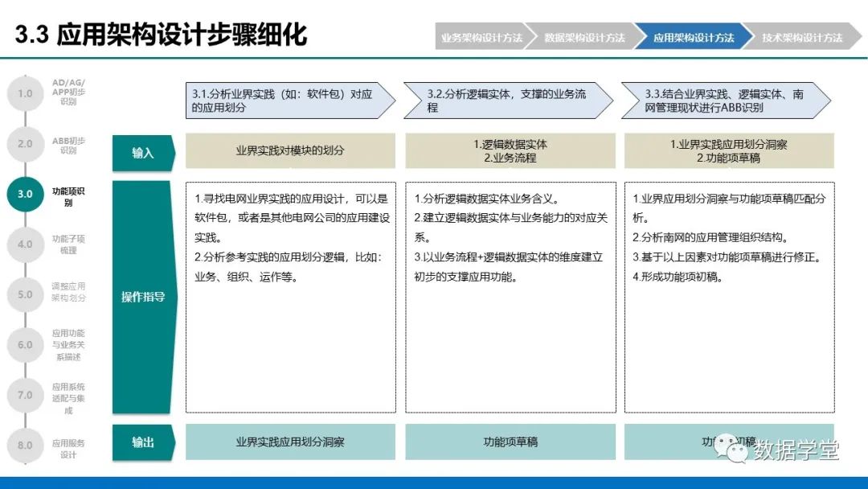
Task: Click the 输出 label button
Action: click(x=142, y=441)
